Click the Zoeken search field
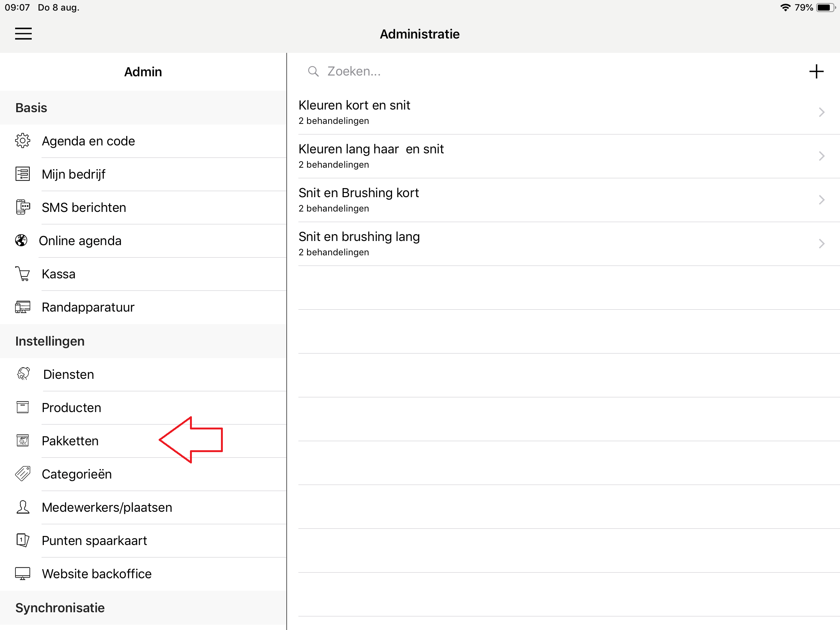Viewport: 840px width, 630px height. tap(532, 71)
